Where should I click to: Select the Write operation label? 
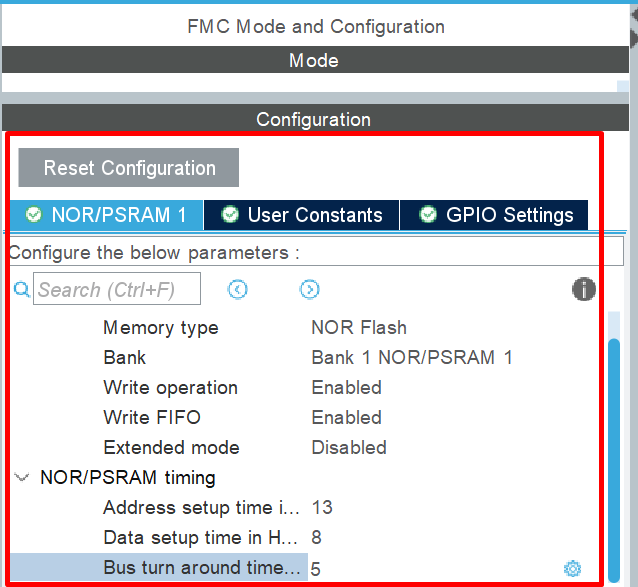click(x=170, y=388)
